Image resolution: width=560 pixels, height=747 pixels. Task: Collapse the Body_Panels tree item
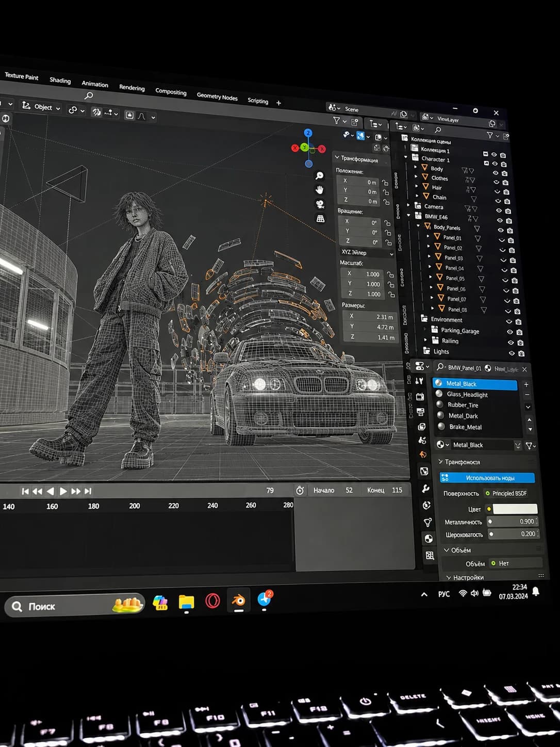418,225
